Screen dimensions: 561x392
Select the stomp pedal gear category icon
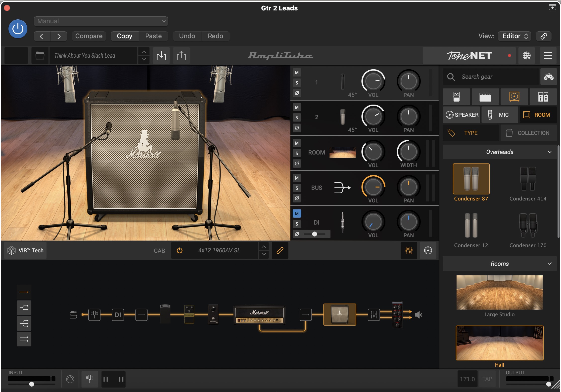click(x=457, y=97)
